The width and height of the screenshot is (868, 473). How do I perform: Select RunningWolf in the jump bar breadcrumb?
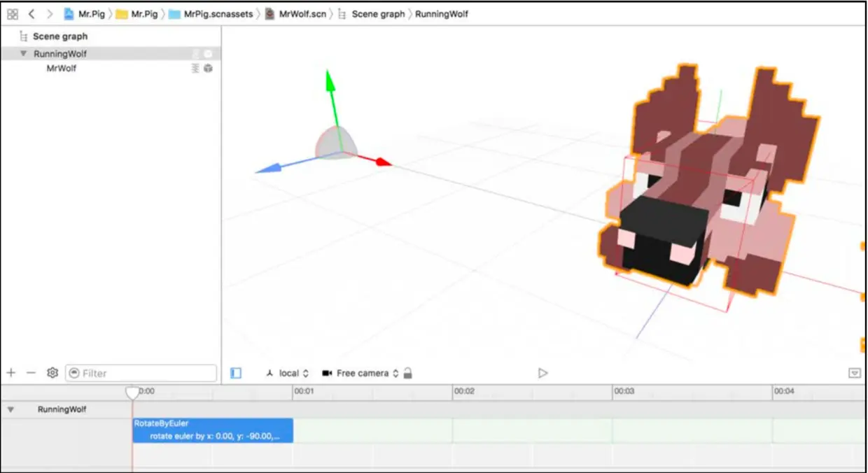pyautogui.click(x=442, y=13)
